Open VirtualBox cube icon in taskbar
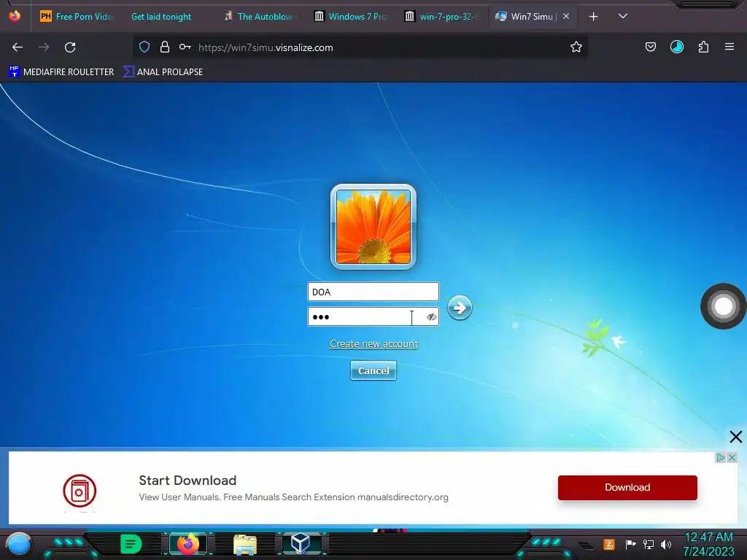 [301, 544]
